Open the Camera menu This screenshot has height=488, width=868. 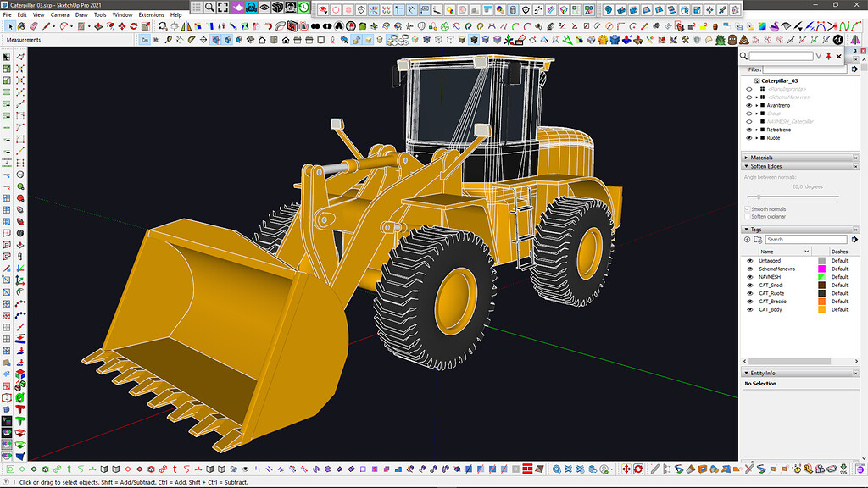click(x=58, y=14)
